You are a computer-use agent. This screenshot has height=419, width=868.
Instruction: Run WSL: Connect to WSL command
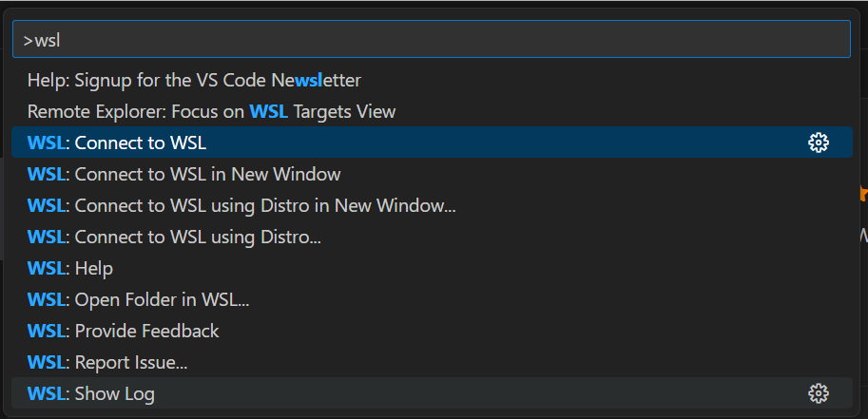pyautogui.click(x=432, y=143)
